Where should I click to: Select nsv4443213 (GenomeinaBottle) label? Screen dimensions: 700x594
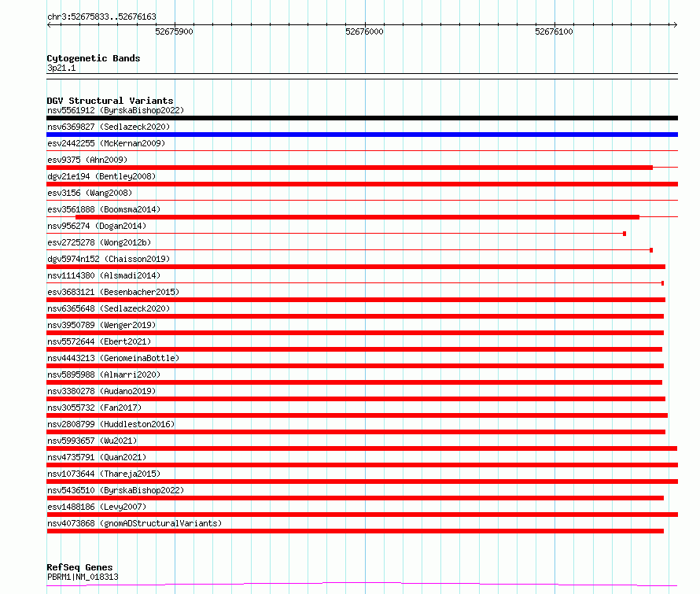(x=113, y=358)
